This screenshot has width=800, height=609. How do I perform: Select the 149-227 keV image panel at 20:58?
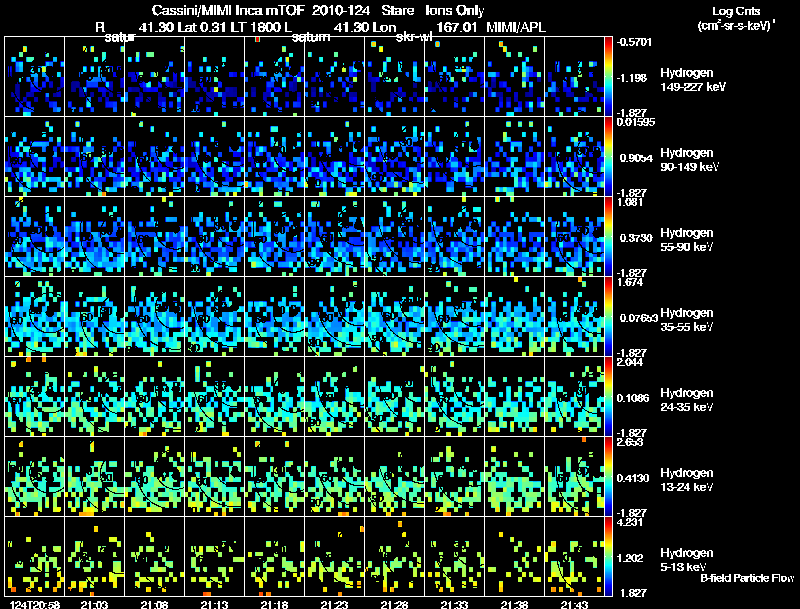[x=35, y=77]
